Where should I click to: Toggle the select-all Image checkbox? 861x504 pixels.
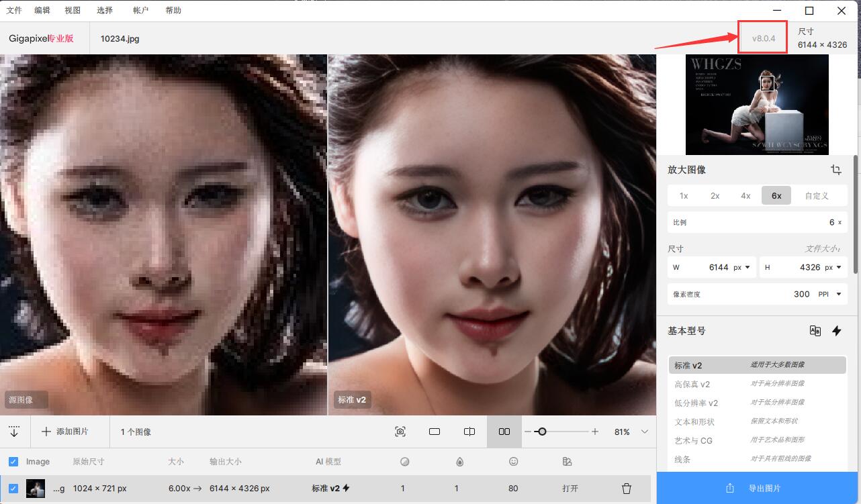pos(13,462)
